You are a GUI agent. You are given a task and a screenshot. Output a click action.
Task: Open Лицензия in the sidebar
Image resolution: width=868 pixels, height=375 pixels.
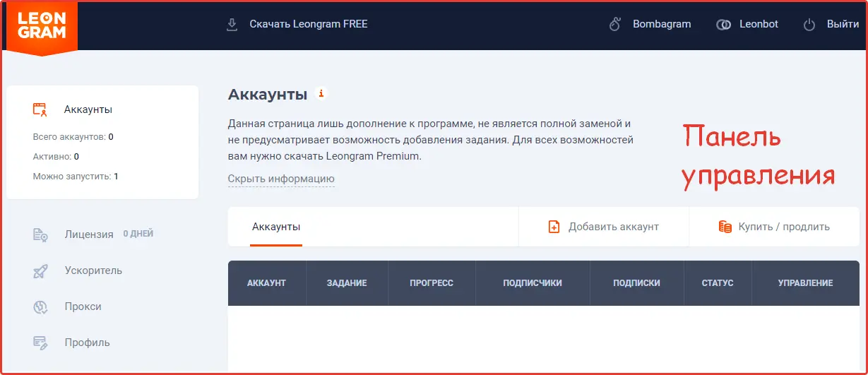pos(88,234)
